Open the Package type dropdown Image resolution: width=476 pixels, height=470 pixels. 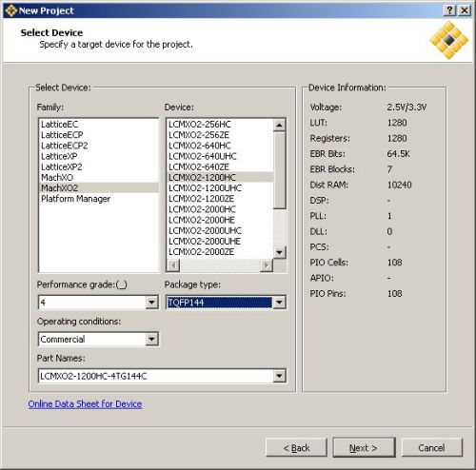coord(279,303)
